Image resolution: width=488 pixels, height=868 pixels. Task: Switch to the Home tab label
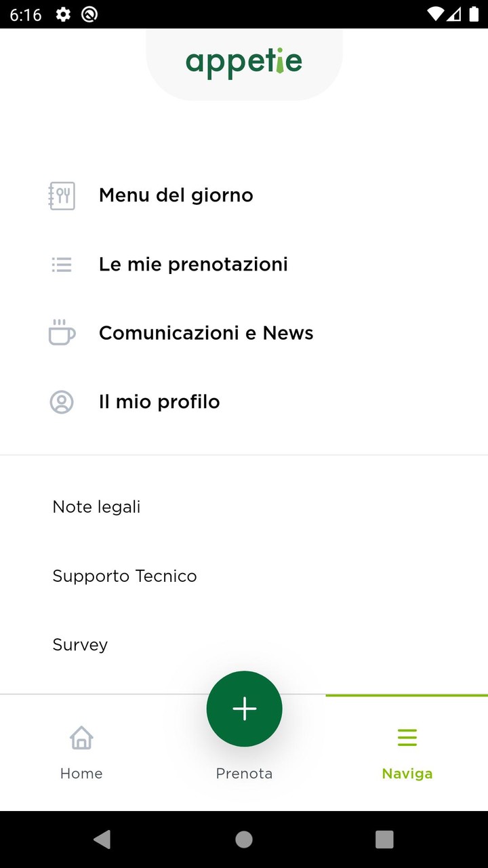point(81,774)
